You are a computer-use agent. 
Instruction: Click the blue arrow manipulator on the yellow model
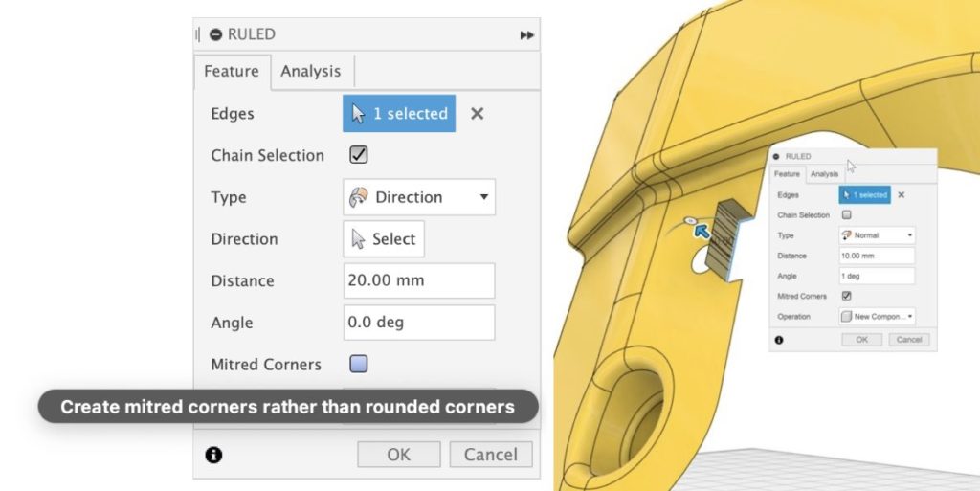coord(702,230)
